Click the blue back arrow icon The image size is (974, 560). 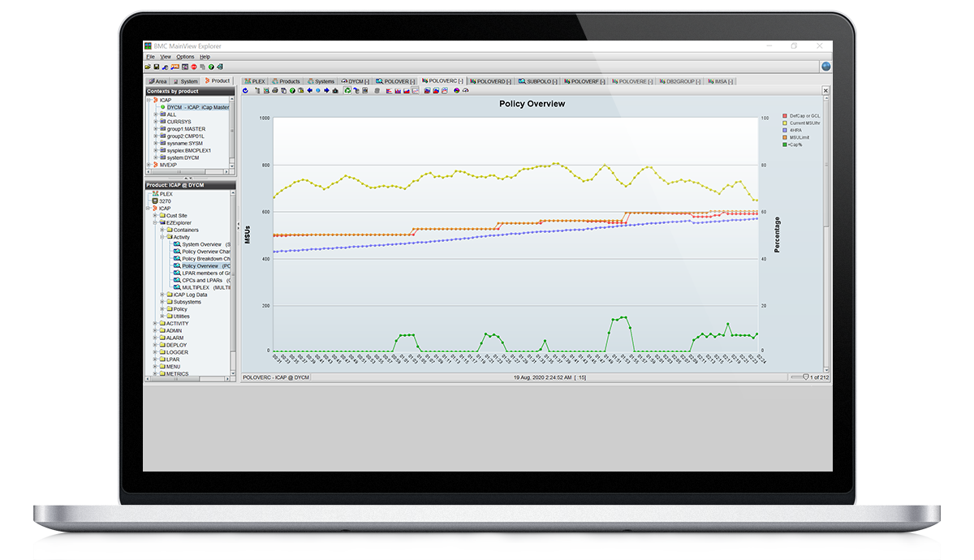[309, 91]
